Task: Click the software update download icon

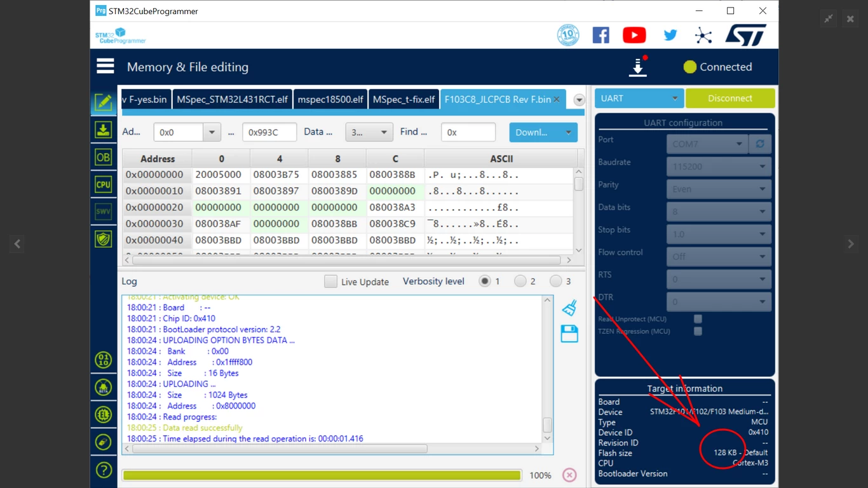Action: [638, 67]
